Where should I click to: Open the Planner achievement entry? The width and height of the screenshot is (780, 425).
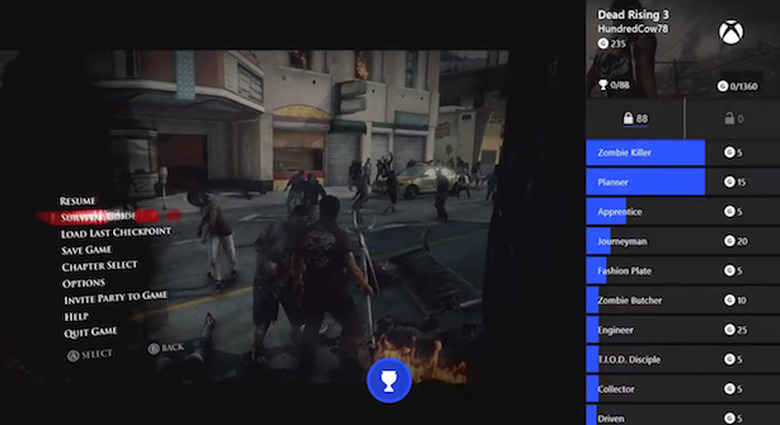tap(645, 182)
